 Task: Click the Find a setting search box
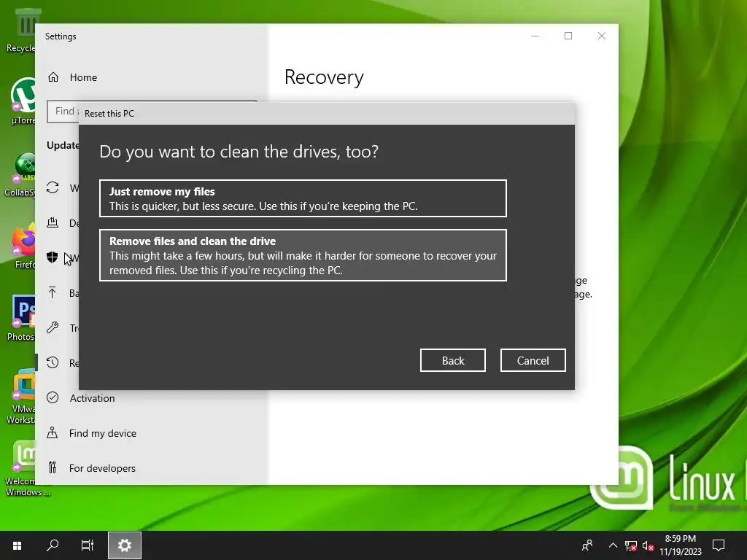pyautogui.click(x=63, y=112)
